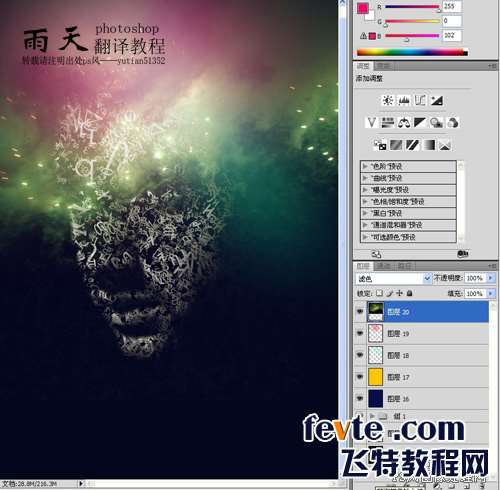Select layer 图层 16 by its name

pos(398,399)
